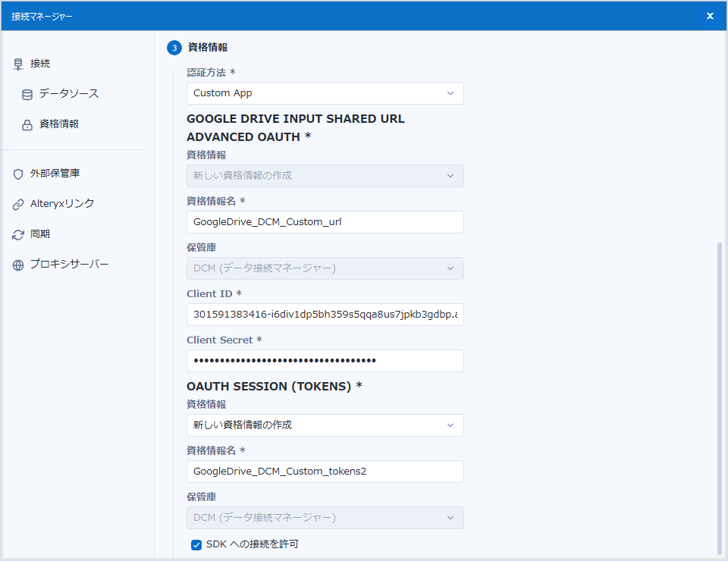This screenshot has width=728, height=561.
Task: Focus the Client Secret password field
Action: [x=325, y=361]
